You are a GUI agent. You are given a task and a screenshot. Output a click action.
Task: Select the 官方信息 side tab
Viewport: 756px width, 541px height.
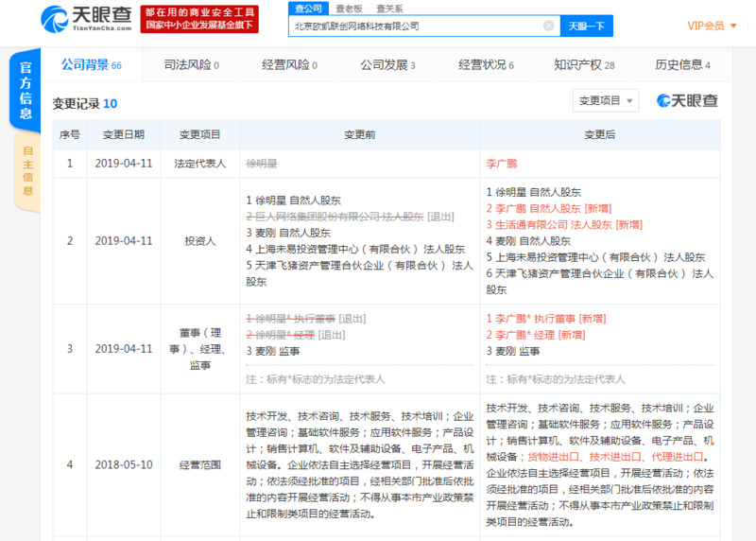click(x=26, y=90)
